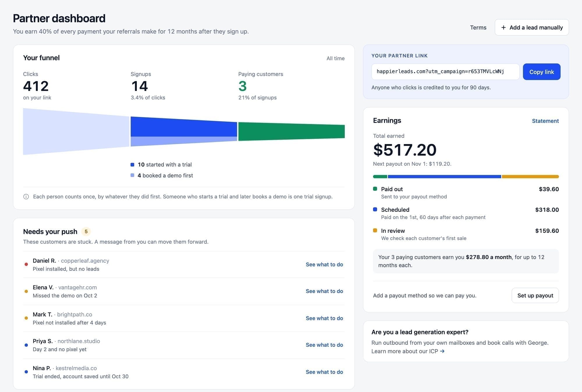See what to do for Daniel R.

tap(324, 265)
